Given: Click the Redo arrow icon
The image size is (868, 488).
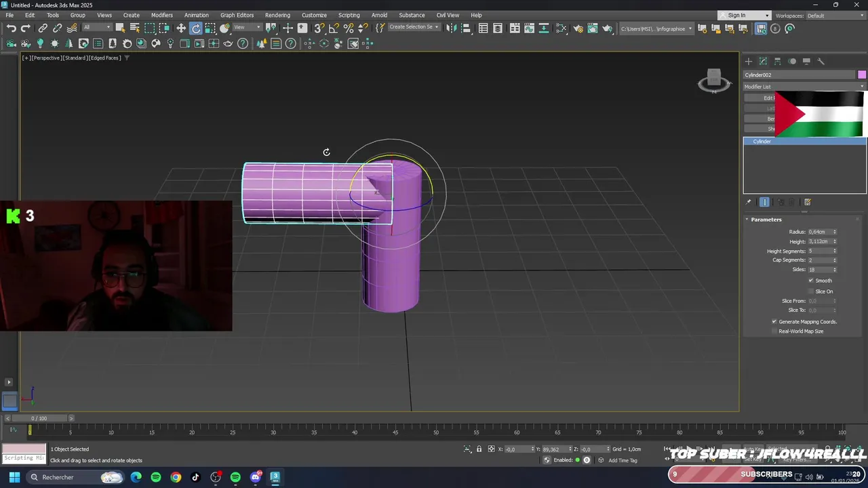Looking at the screenshot, I should (26, 28).
